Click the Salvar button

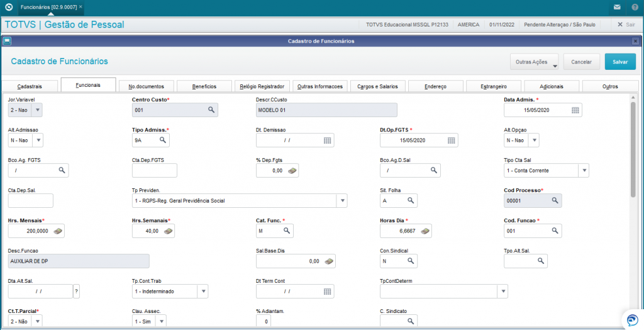click(x=620, y=62)
